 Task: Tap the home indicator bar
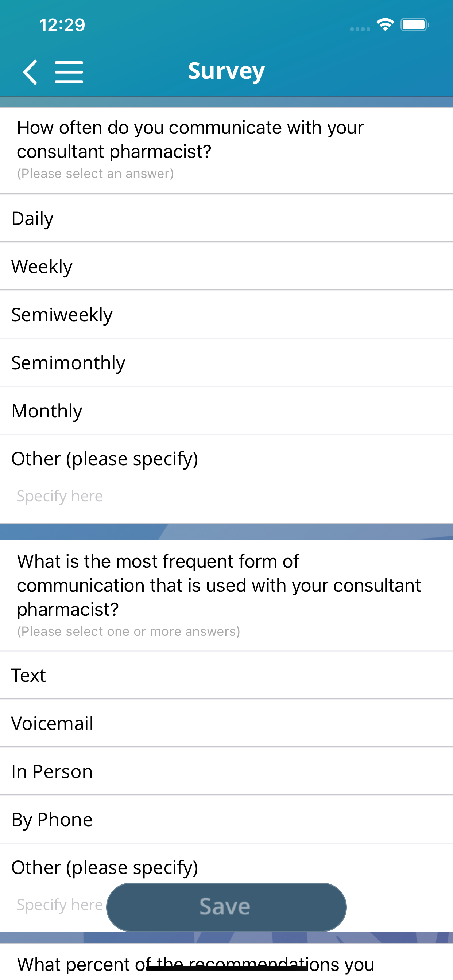click(x=226, y=968)
